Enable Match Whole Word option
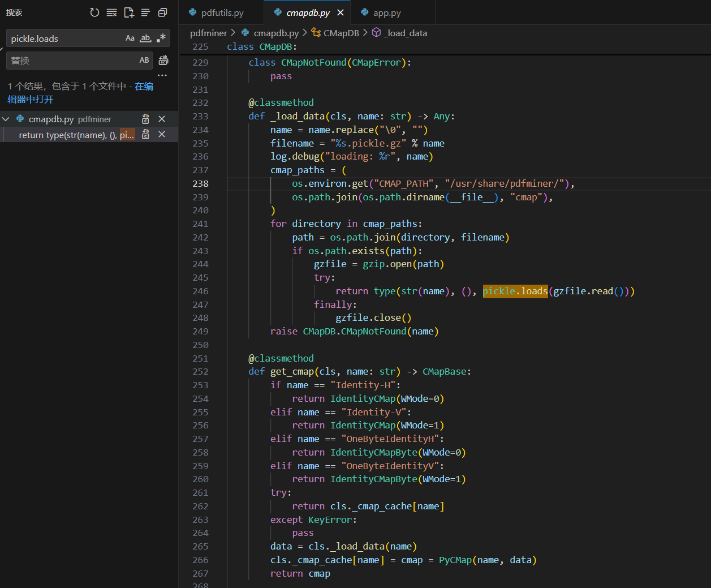The image size is (711, 588). click(x=145, y=38)
